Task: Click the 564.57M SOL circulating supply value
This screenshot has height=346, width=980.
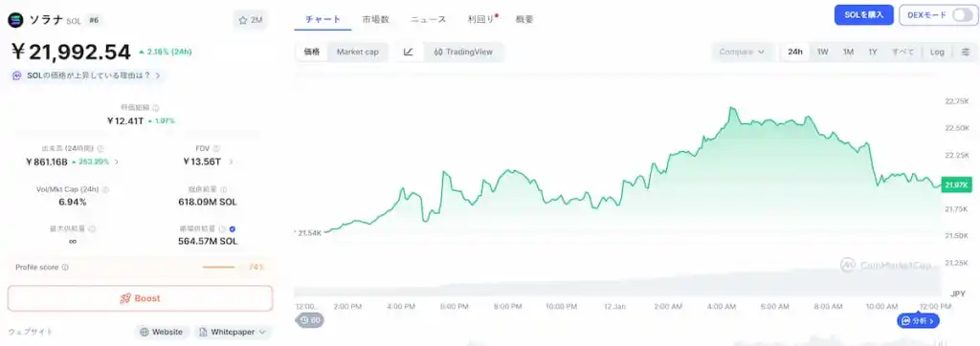Action: [208, 241]
